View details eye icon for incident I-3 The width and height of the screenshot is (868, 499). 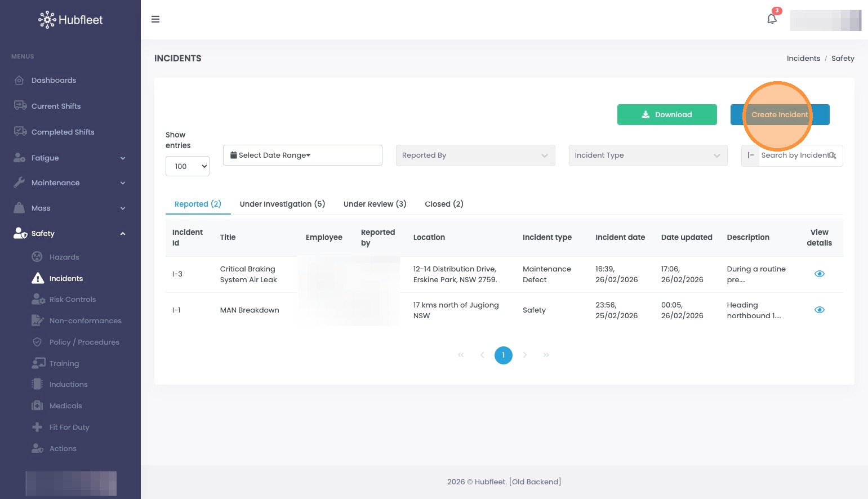pos(820,274)
